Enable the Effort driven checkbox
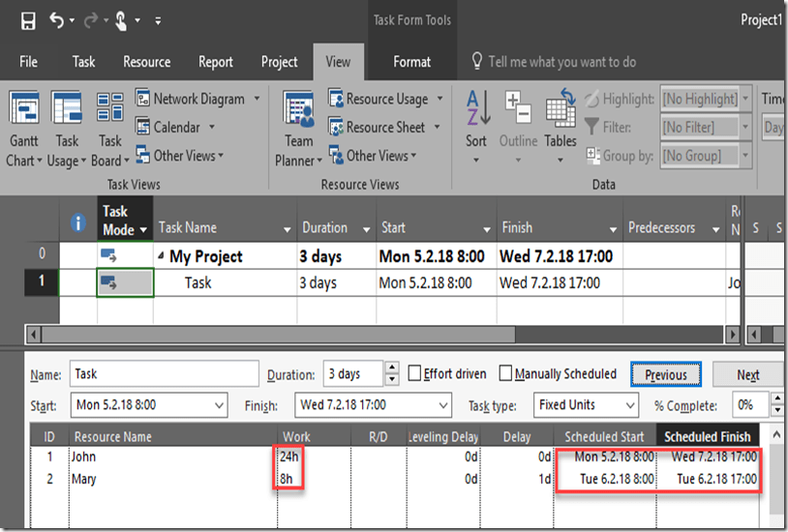The height and width of the screenshot is (532, 788). (415, 374)
